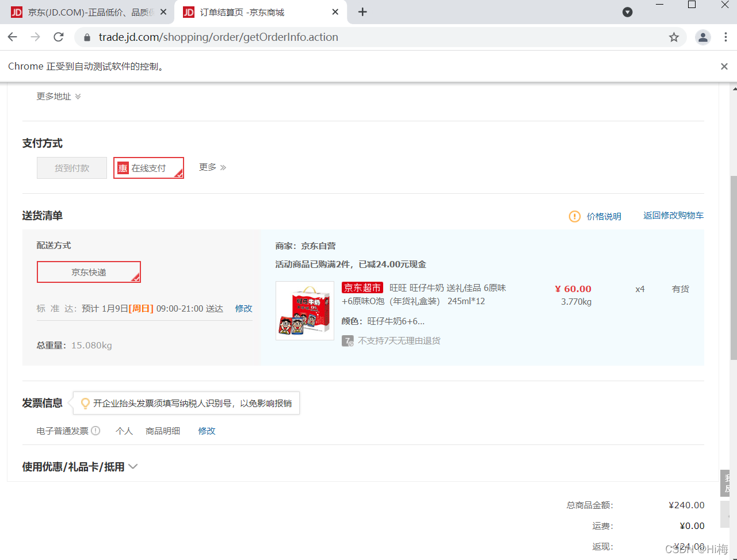Click the 支付方式 section heading
The height and width of the screenshot is (560, 737).
43,143
